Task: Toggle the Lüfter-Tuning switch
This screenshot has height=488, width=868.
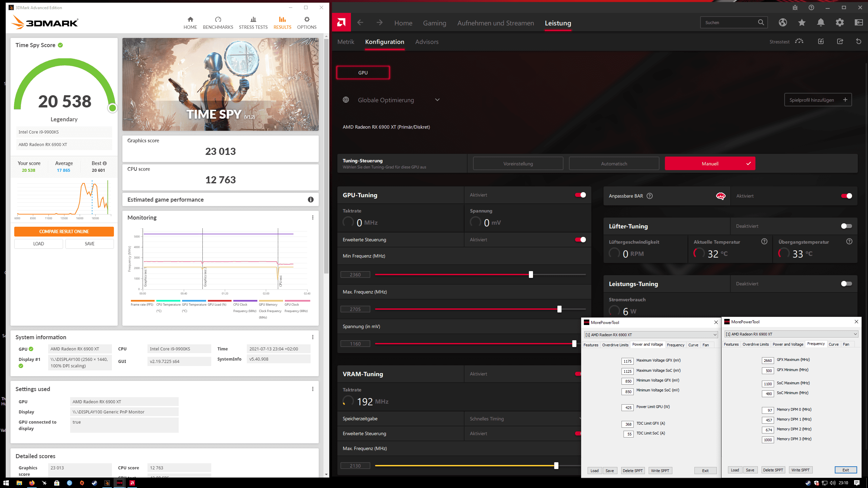Action: pyautogui.click(x=846, y=226)
